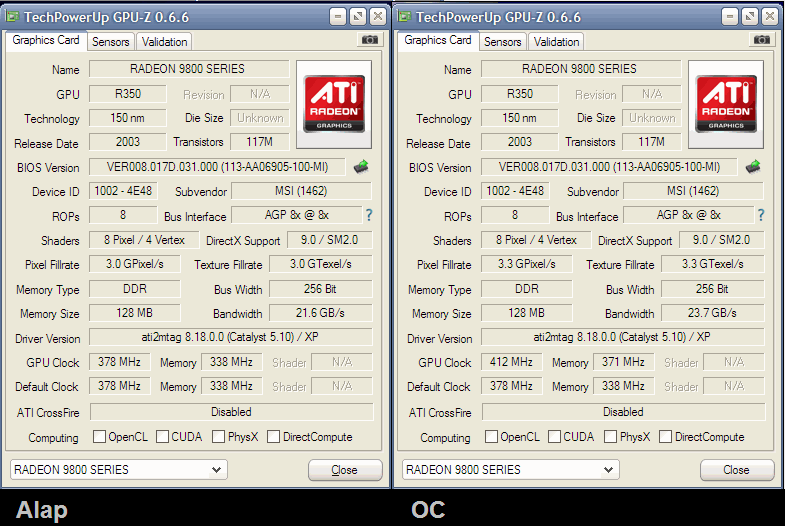This screenshot has width=785, height=526.
Task: Click GPU Clock 378 MHz in Alap window
Action: 119,361
